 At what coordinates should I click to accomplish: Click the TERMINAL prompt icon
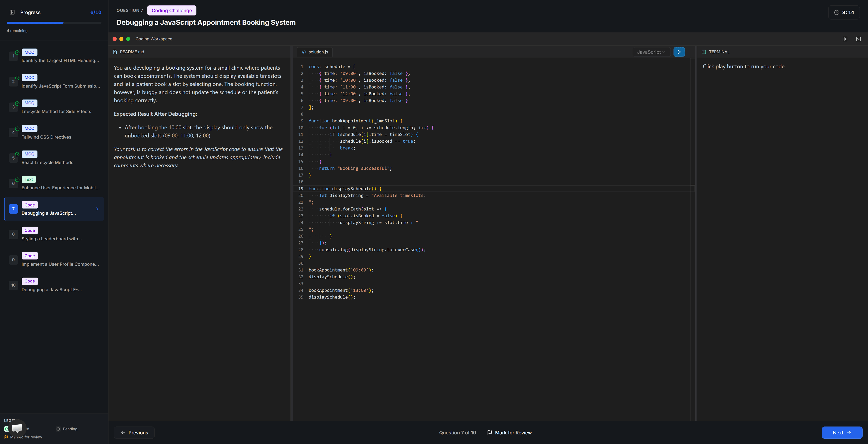704,52
